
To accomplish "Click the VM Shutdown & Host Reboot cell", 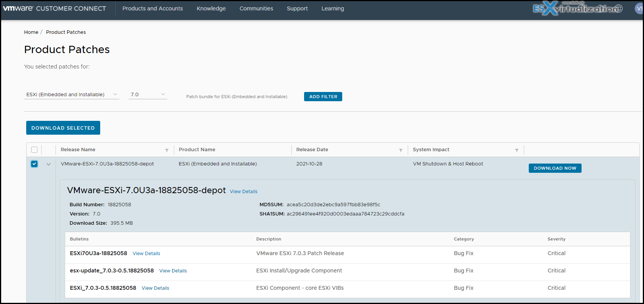I will point(448,164).
